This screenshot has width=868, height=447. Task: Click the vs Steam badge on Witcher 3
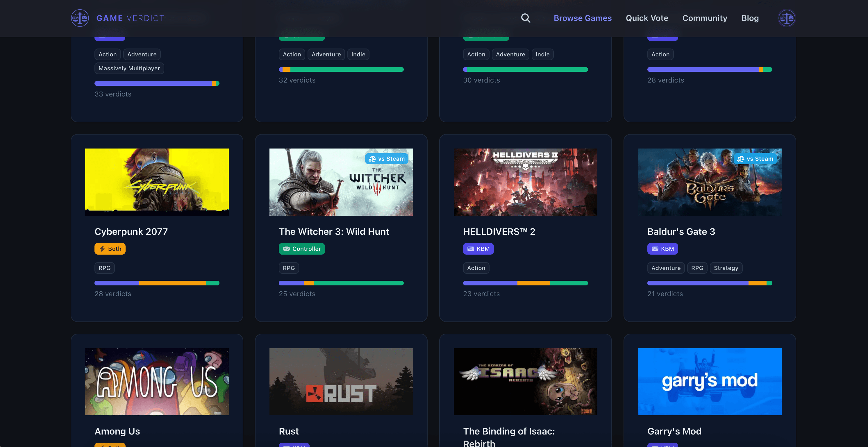pos(387,159)
